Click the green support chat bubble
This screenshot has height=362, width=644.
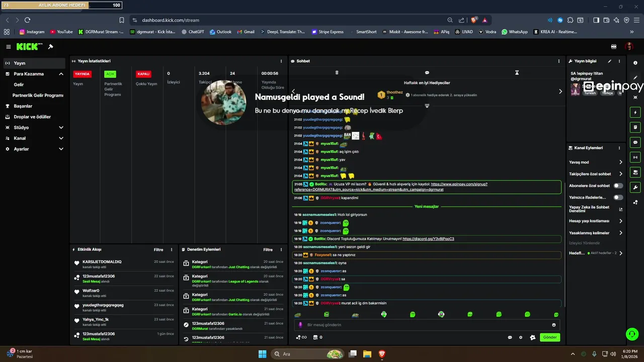click(631, 334)
